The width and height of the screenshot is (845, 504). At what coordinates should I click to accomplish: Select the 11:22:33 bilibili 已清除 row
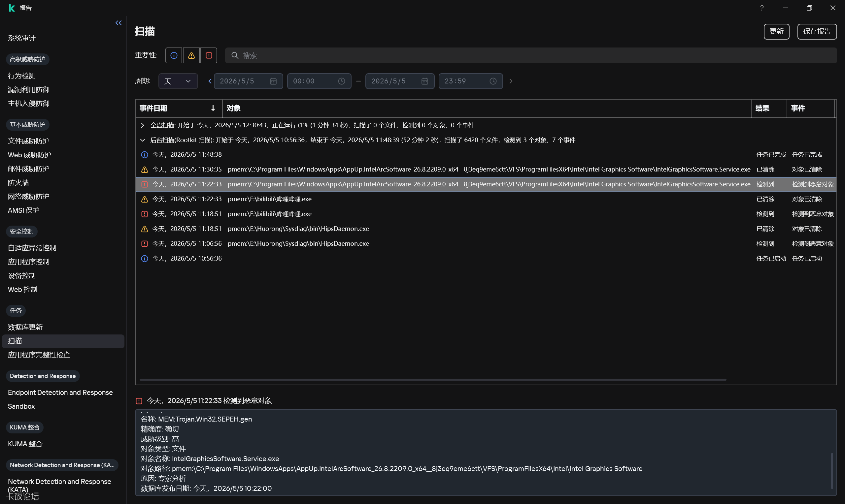(x=486, y=199)
